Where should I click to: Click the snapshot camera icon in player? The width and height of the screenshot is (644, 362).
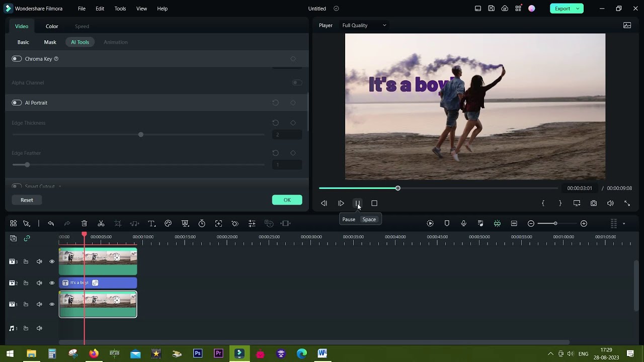[594, 203]
